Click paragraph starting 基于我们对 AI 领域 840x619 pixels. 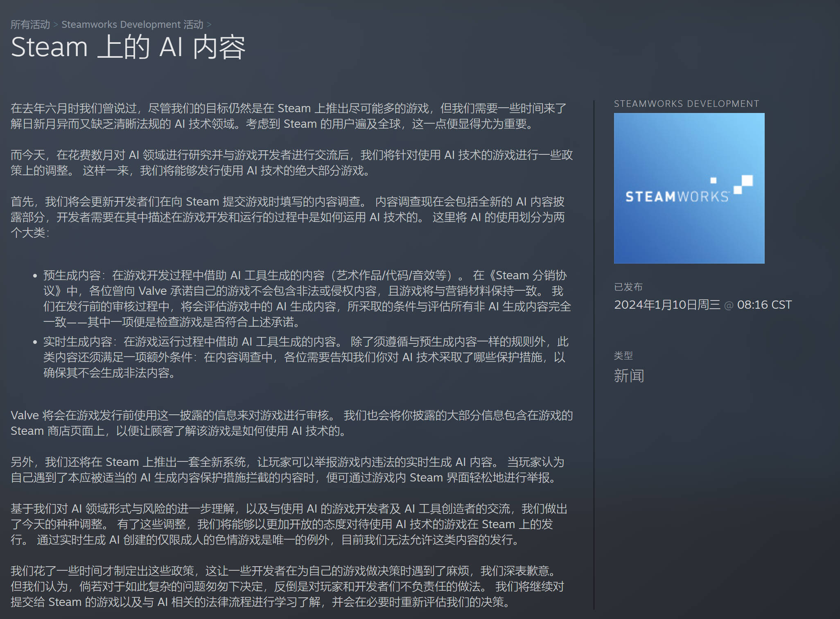[289, 524]
